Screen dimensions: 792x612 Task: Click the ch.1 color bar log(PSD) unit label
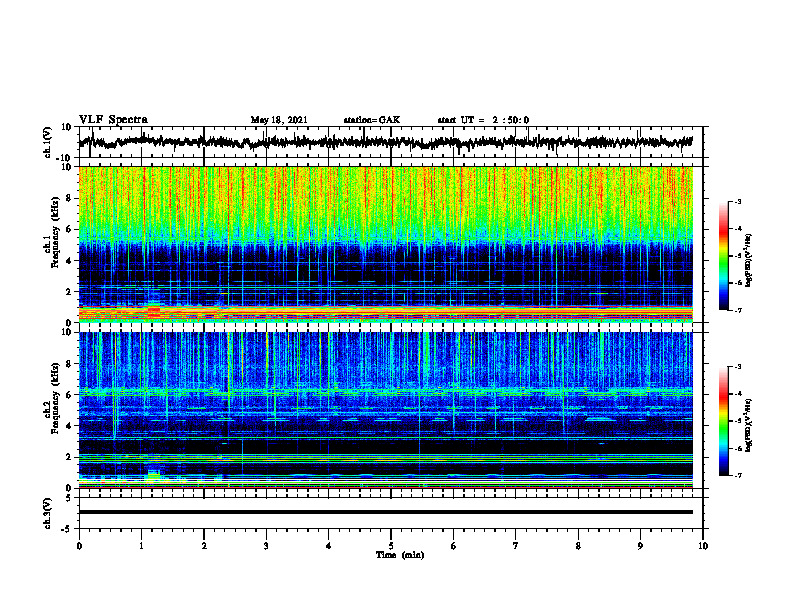click(749, 260)
